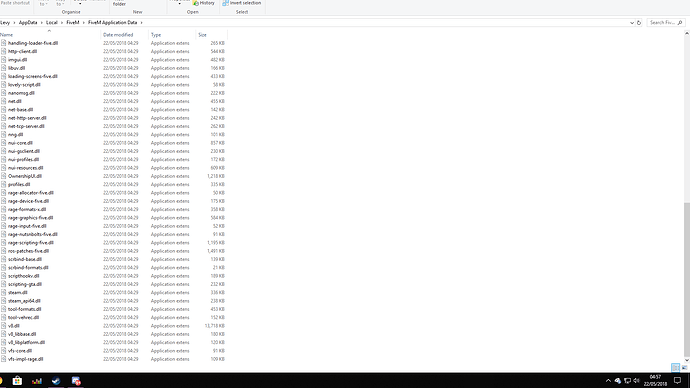The width and height of the screenshot is (690, 388).
Task: Select the steam_api64.dll file
Action: [24, 301]
